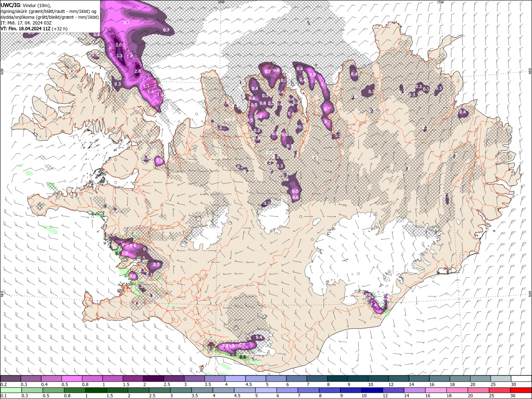Pick darkest purple snow swatch between 2 and 2.5
Image resolution: width=532 pixels, height=399 pixels.
(153, 379)
